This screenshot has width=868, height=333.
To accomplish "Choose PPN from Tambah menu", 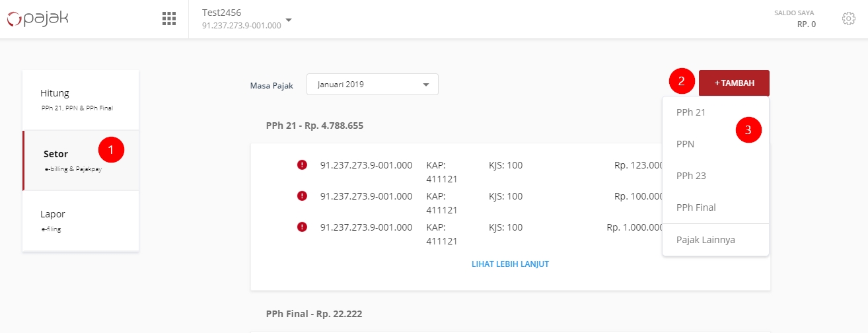I will coord(715,144).
